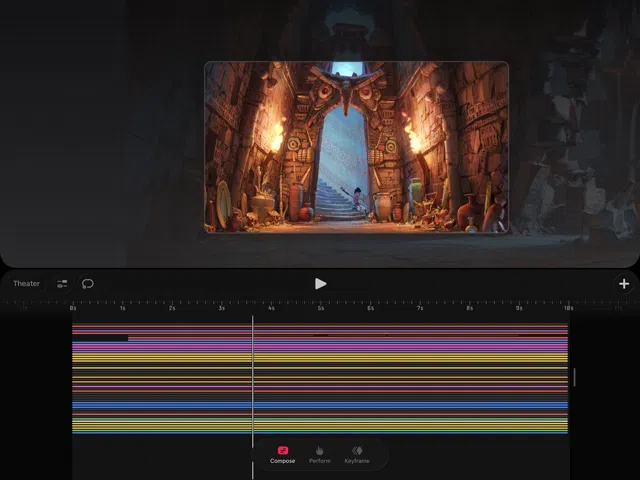Add new item with plus button
The height and width of the screenshot is (480, 640).
pos(624,284)
